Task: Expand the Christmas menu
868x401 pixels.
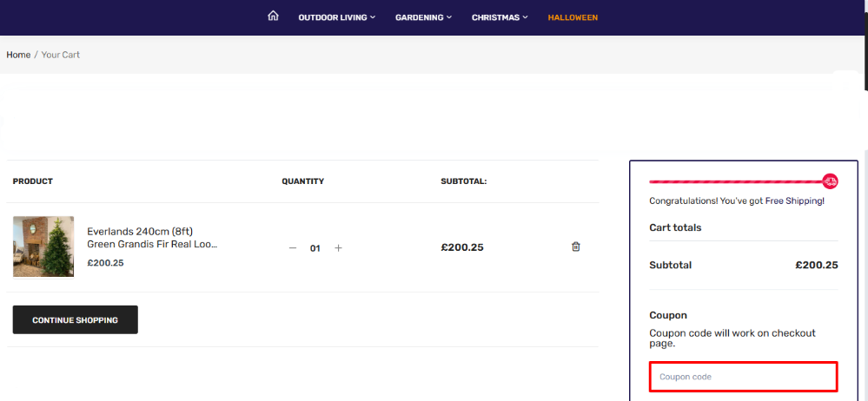Action: coord(500,17)
